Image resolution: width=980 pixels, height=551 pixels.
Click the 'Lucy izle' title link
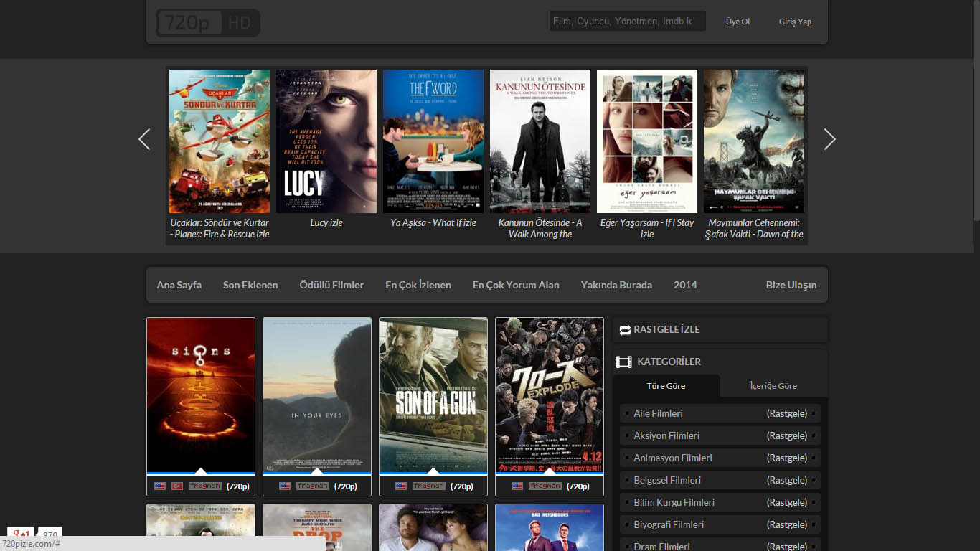point(326,222)
